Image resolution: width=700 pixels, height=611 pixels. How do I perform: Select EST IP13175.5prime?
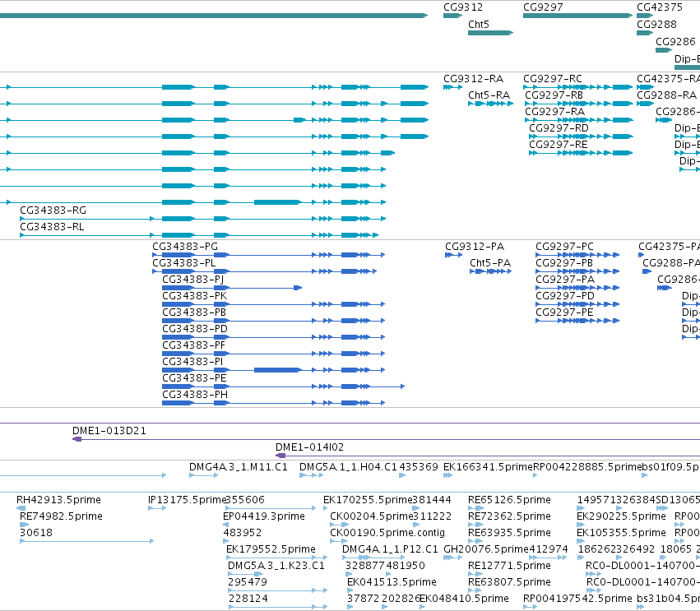157,508
